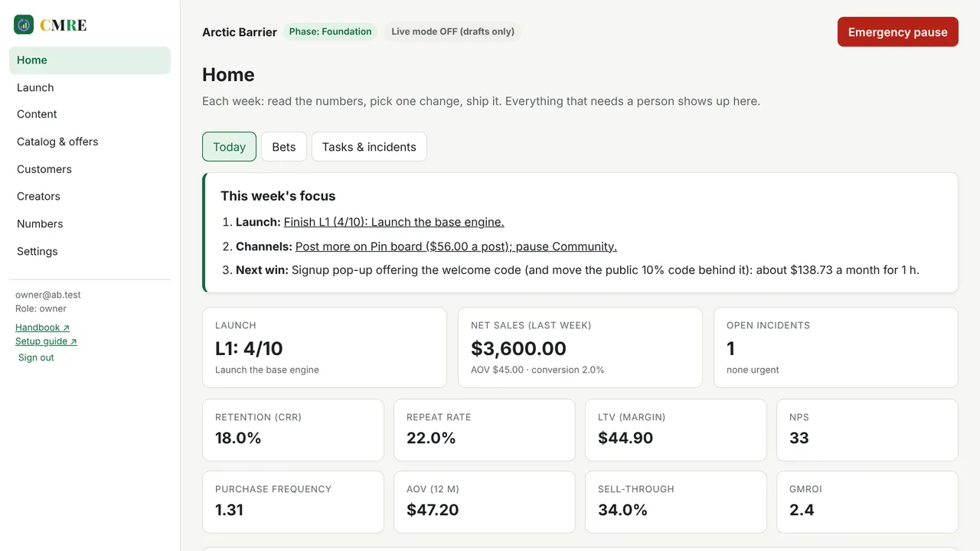The image size is (980, 551).
Task: Select the Purchase Frequency 1.31 card
Action: (x=293, y=502)
